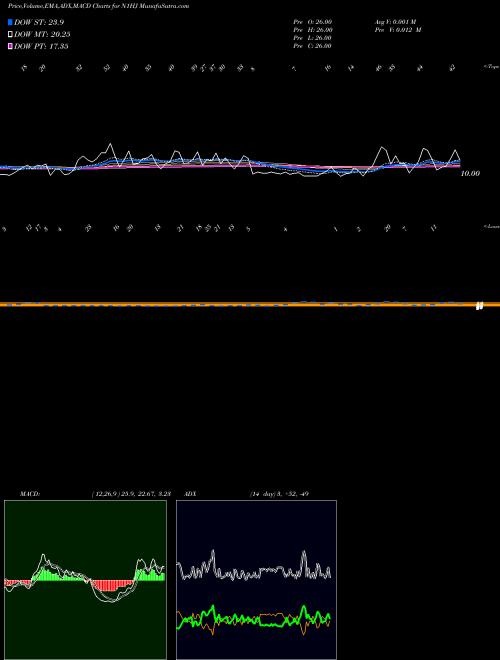Click the '<Lows' label at right edge

(x=491, y=226)
